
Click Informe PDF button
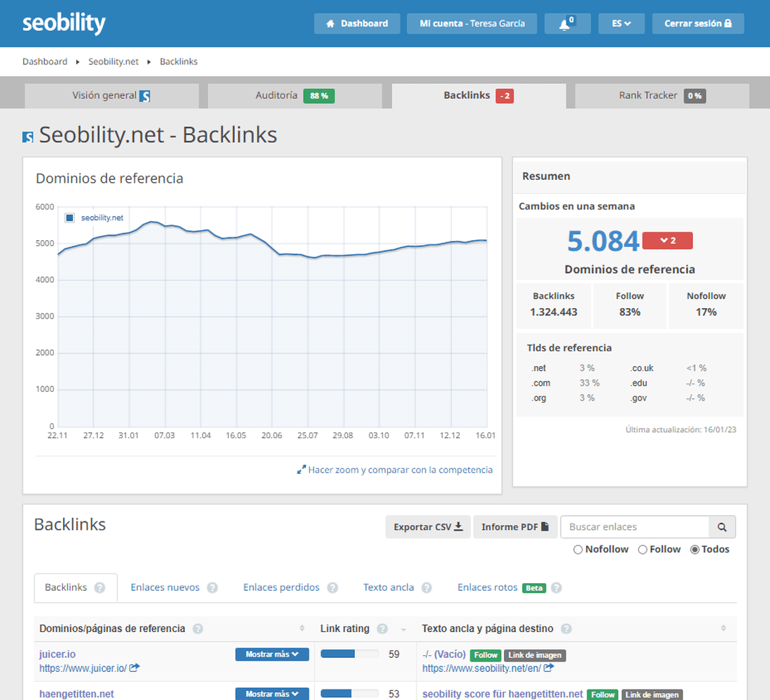click(x=515, y=527)
